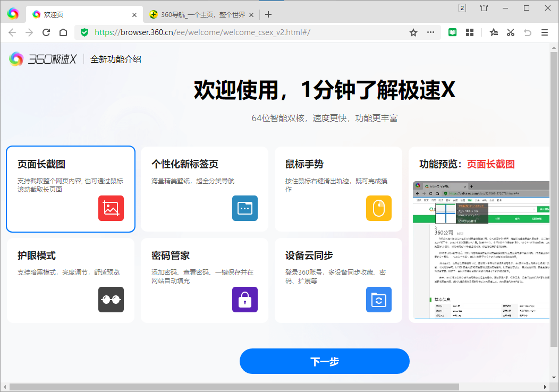Screen dimensions: 559x392
Task: Click the blue cloud sync folder icon
Action: pos(379,300)
